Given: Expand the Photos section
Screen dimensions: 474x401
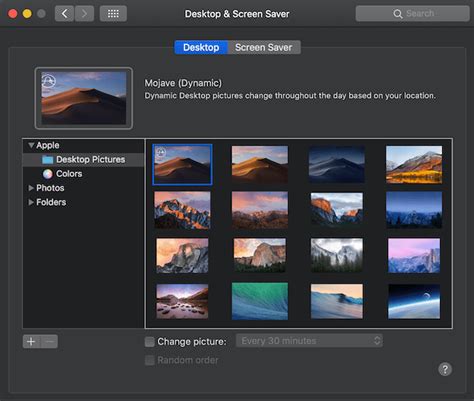Looking at the screenshot, I should 31,188.
